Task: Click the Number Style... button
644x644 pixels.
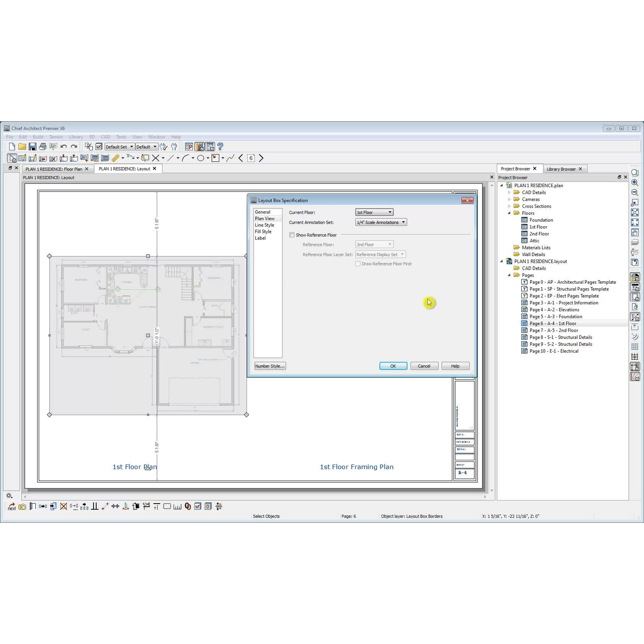Action: pyautogui.click(x=270, y=366)
